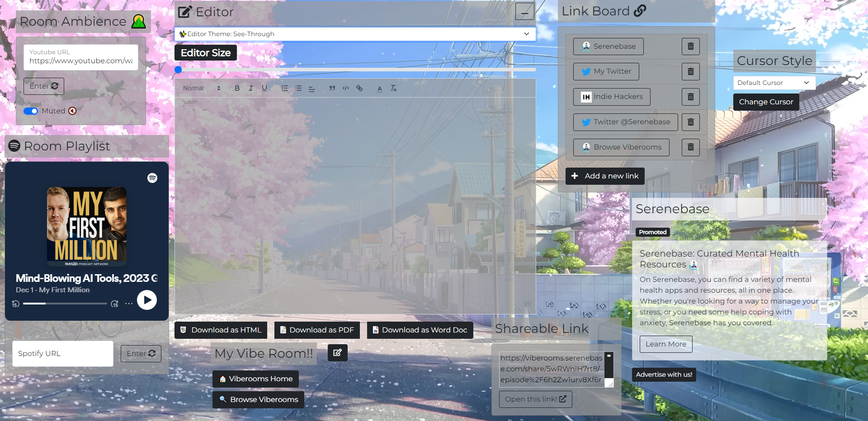Open Browse Viberooms link on Link Board
868x421 pixels.
point(621,147)
